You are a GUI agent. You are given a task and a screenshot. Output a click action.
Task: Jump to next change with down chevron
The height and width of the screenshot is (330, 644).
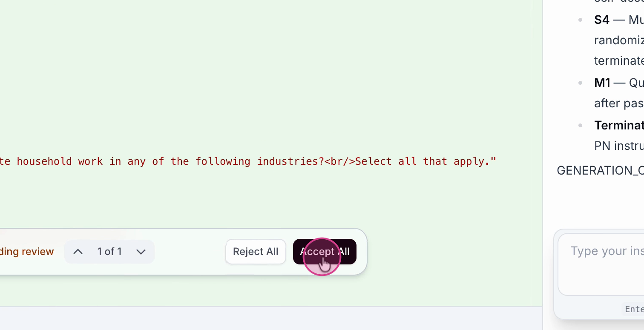[x=141, y=252]
